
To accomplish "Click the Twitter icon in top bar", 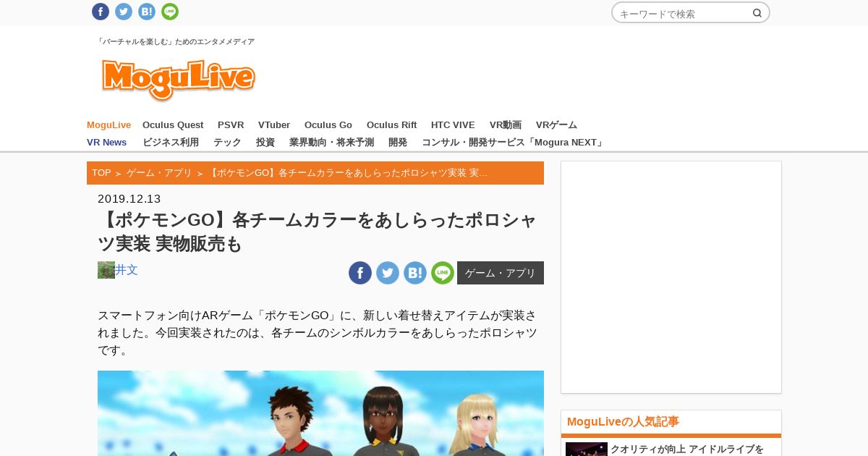I will point(124,12).
